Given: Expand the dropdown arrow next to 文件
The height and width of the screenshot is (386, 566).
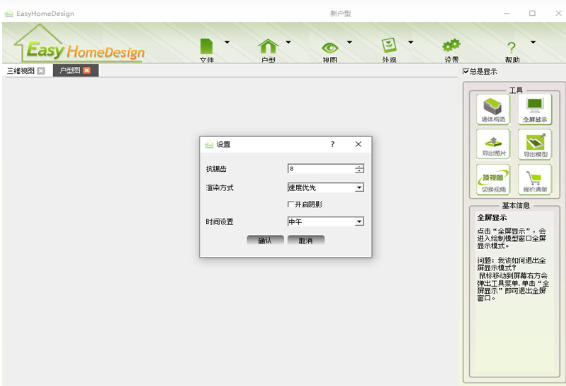Looking at the screenshot, I should [x=227, y=42].
